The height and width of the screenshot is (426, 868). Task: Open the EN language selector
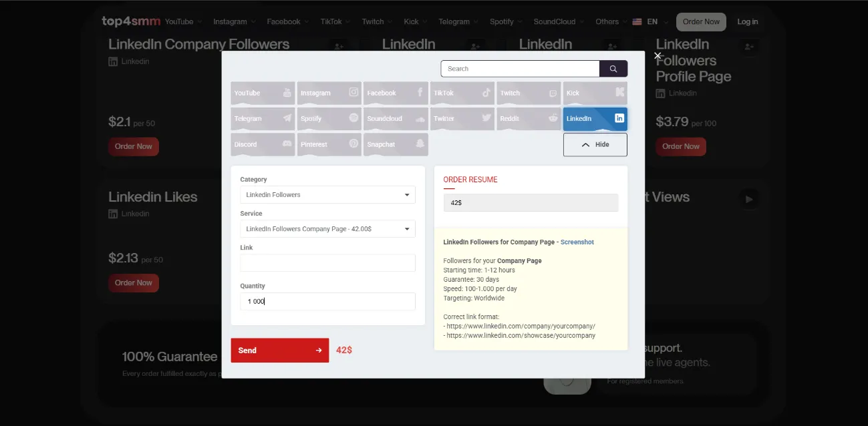(x=649, y=21)
